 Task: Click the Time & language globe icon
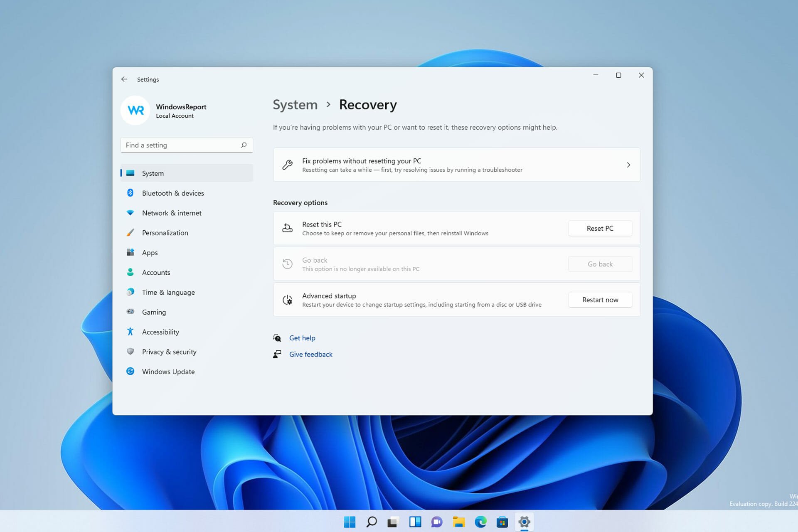[x=130, y=292]
